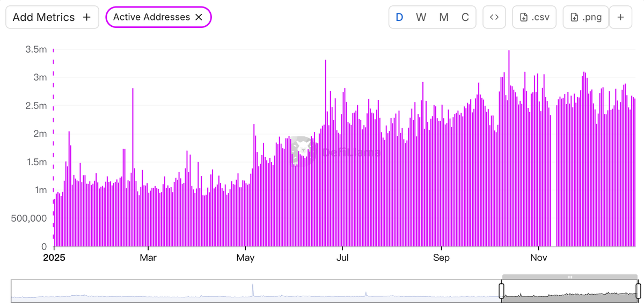Download chart data as .csv
The width and height of the screenshot is (644, 307).
534,17
